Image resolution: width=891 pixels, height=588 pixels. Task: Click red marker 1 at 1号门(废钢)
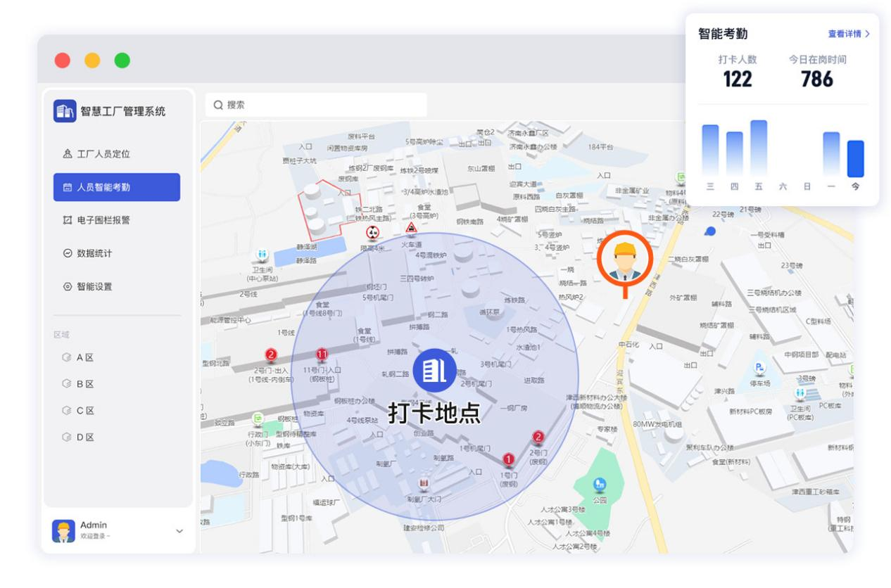click(x=509, y=460)
